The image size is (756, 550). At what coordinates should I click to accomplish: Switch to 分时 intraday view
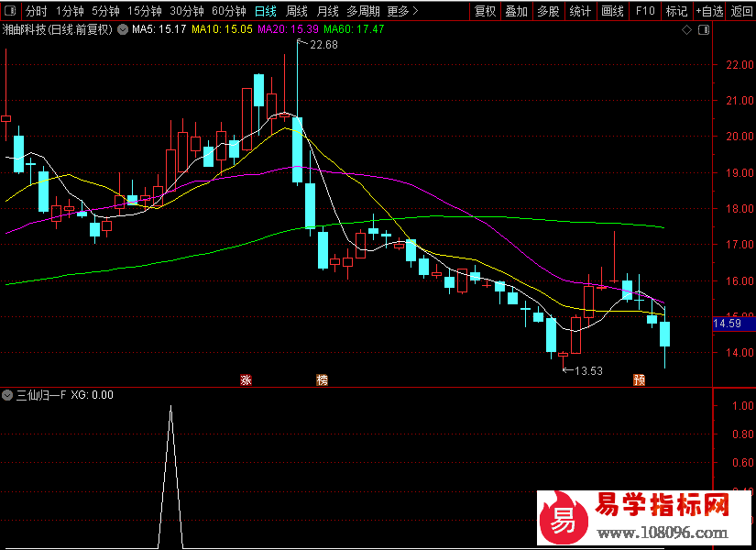click(x=36, y=11)
